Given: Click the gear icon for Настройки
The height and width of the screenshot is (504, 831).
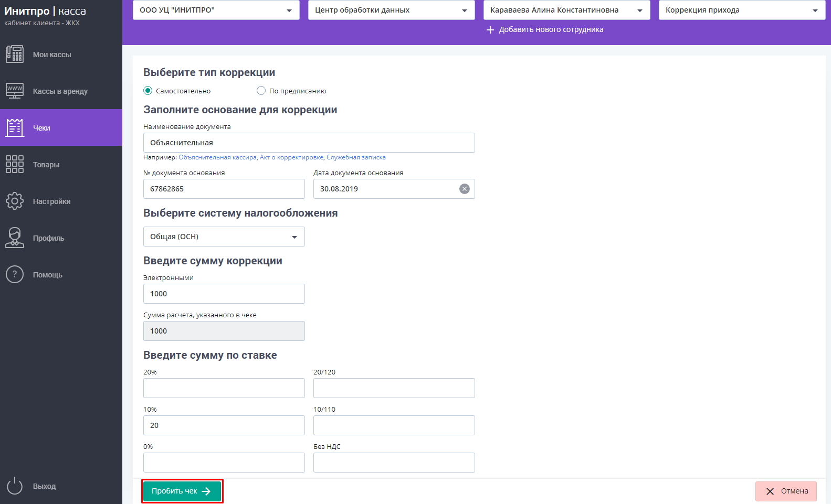Looking at the screenshot, I should click(15, 201).
